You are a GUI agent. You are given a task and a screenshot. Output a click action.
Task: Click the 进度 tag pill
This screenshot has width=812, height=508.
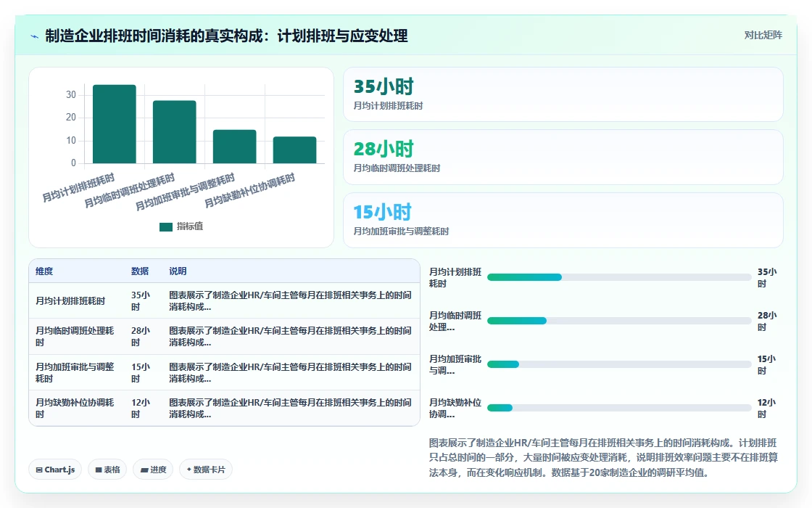[x=153, y=470]
